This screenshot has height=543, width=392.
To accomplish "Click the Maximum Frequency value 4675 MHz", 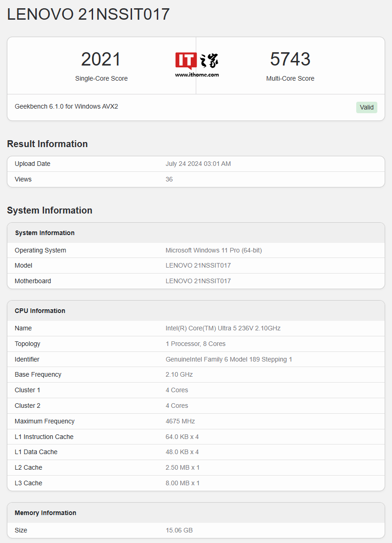I will [x=181, y=421].
